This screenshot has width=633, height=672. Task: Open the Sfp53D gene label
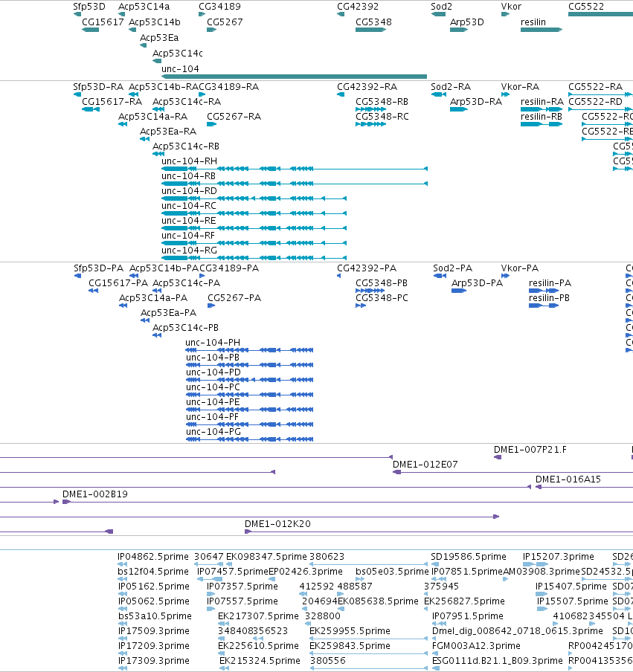point(89,7)
